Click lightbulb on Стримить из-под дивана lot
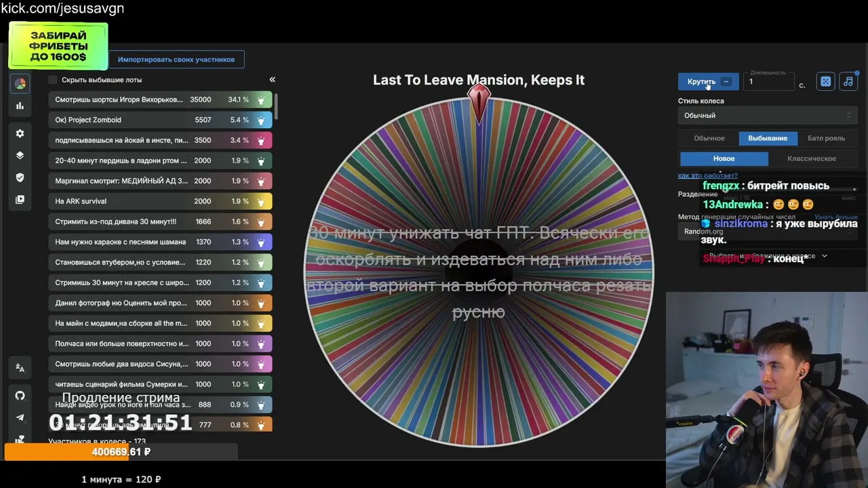 pyautogui.click(x=262, y=222)
